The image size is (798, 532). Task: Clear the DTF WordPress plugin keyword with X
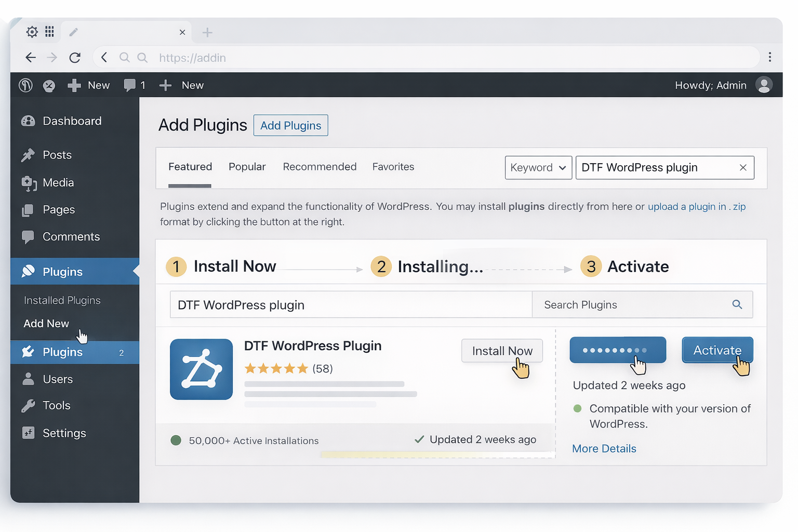(743, 167)
